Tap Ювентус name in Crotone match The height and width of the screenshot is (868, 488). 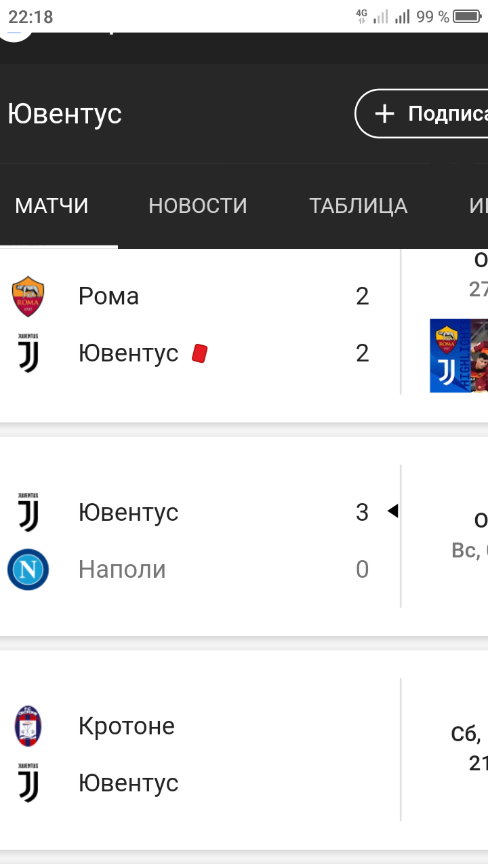click(x=128, y=783)
